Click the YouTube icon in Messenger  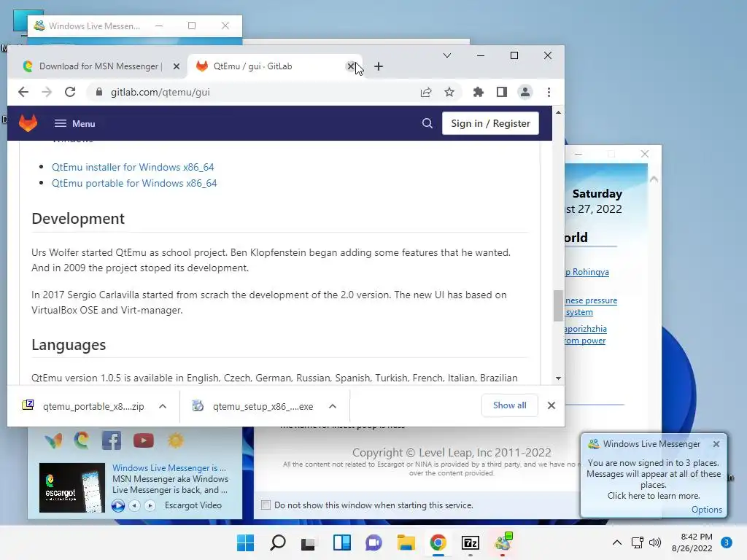click(x=144, y=440)
